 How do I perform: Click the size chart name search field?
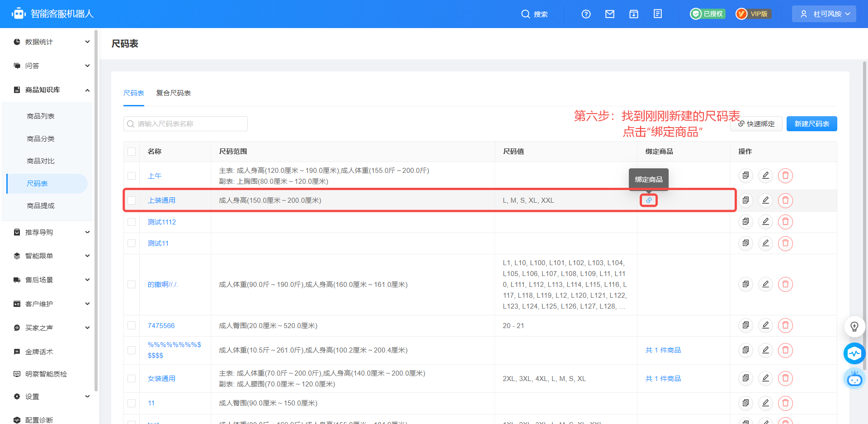point(185,124)
